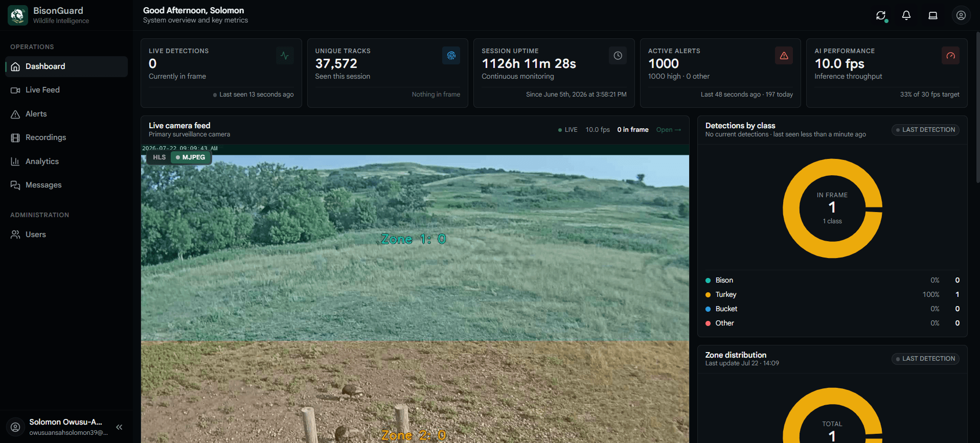Image resolution: width=980 pixels, height=443 pixels.
Task: Select the Bison legend label
Action: [724, 281]
